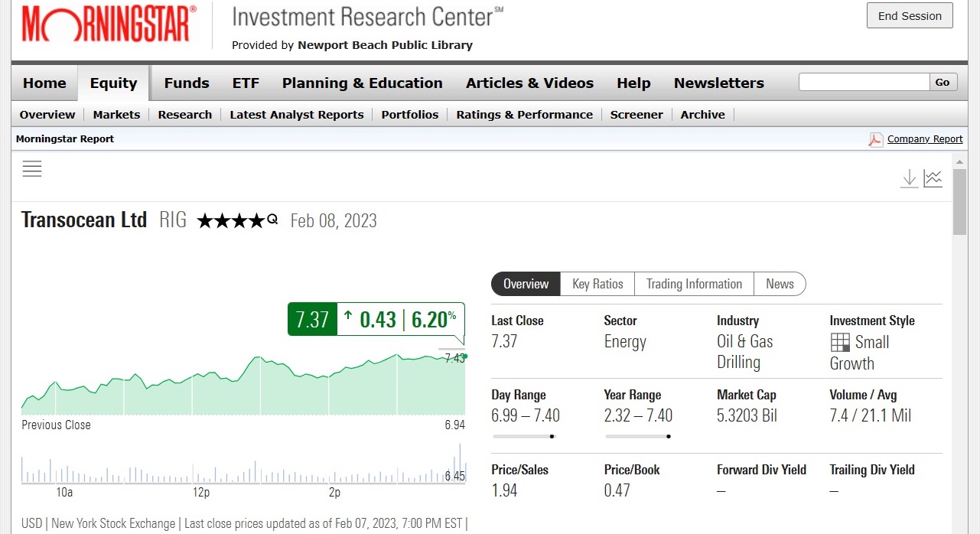Viewport: 980px width, 534px height.
Task: Click the Go search button
Action: tap(943, 83)
